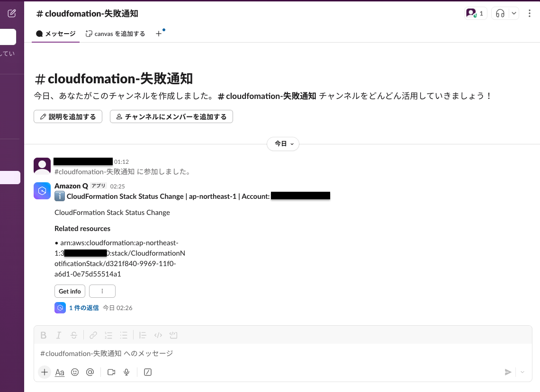Apply code block formatting
540x392 pixels.
pos(173,335)
